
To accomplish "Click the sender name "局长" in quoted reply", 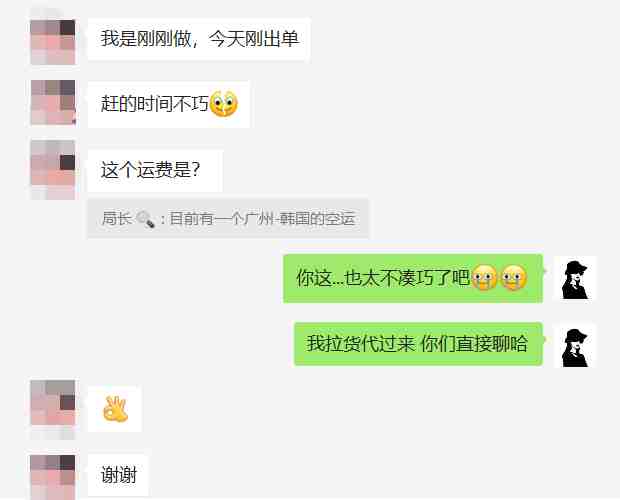I will click(116, 219).
